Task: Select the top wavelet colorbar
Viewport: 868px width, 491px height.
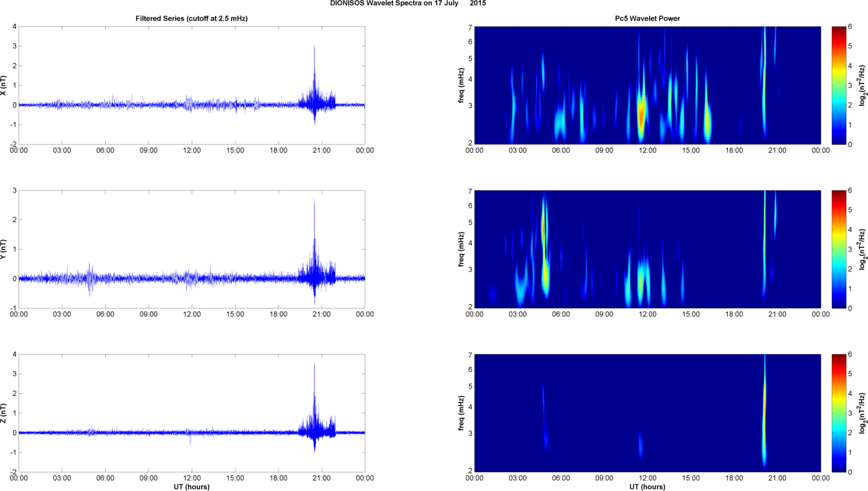Action: click(839, 85)
